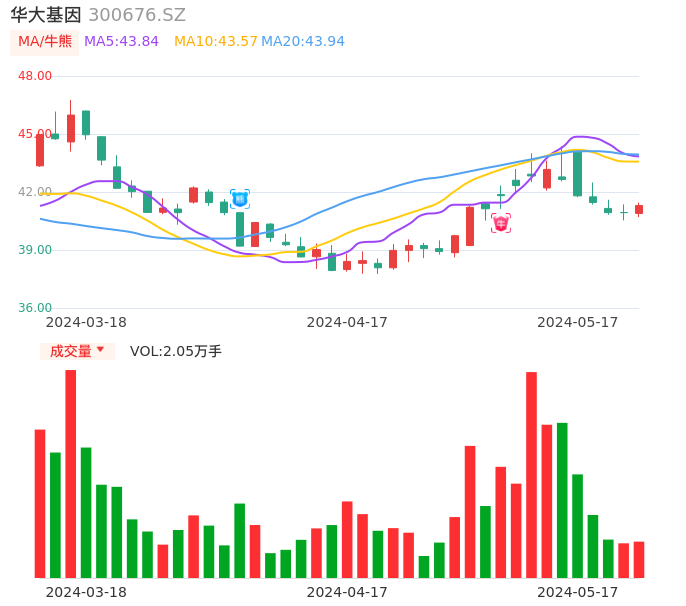Toggle the MA5 moving average label

coord(121,42)
